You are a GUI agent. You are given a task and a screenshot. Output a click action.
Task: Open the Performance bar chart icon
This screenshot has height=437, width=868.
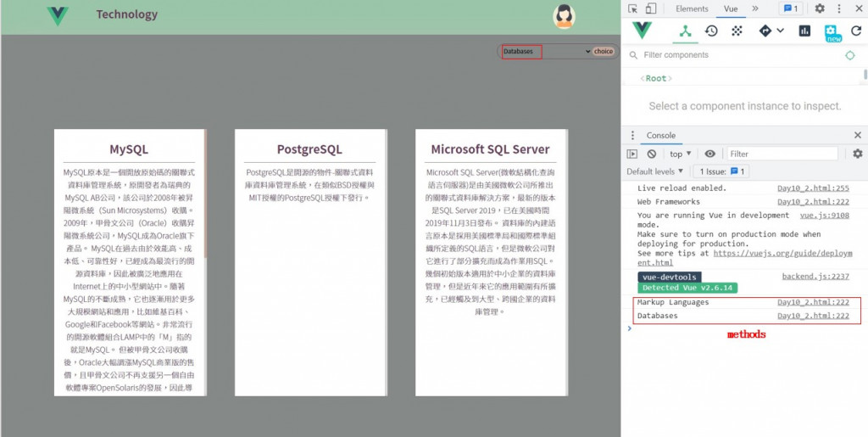tap(805, 31)
